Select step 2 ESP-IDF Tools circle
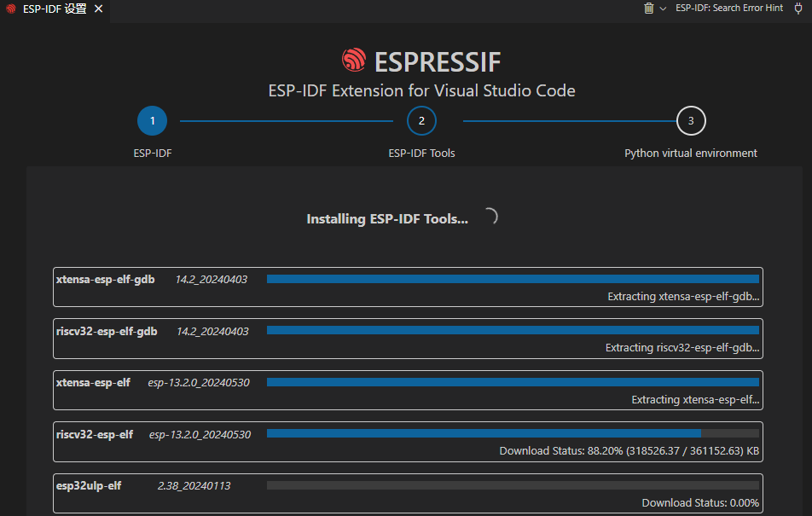This screenshot has width=812, height=516. pos(421,121)
